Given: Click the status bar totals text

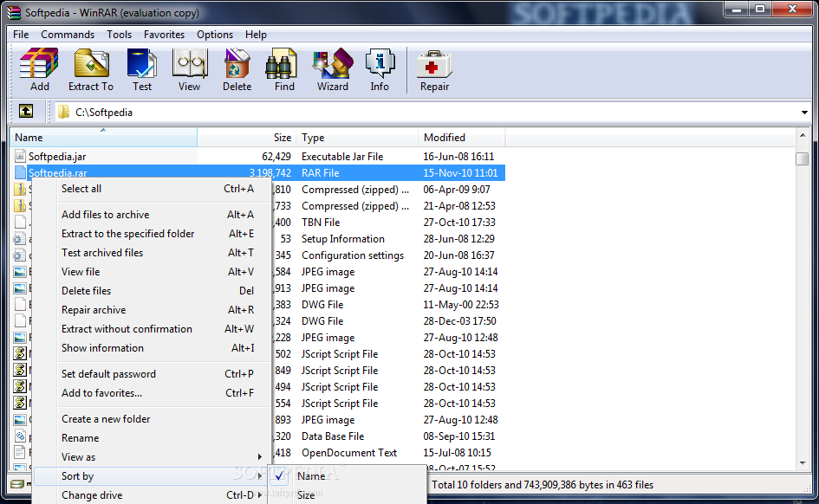Looking at the screenshot, I should pos(543,485).
